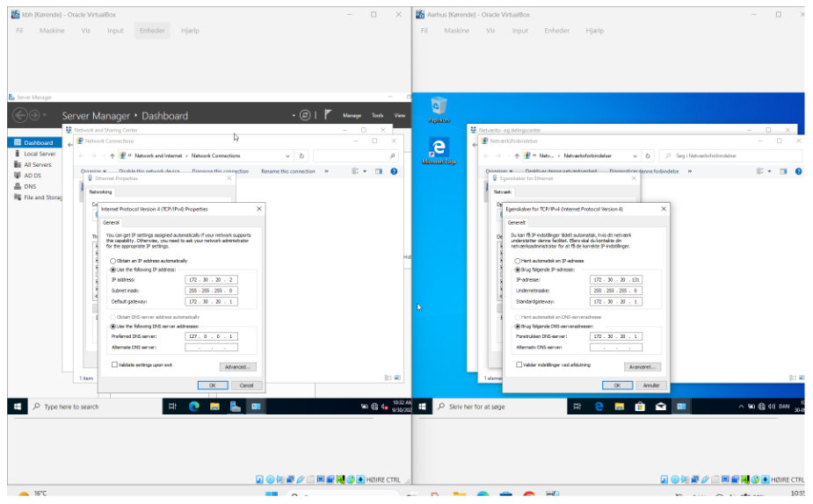Click network icon in kbh system tray
Viewport: 813px width, 504px height.
[374, 407]
